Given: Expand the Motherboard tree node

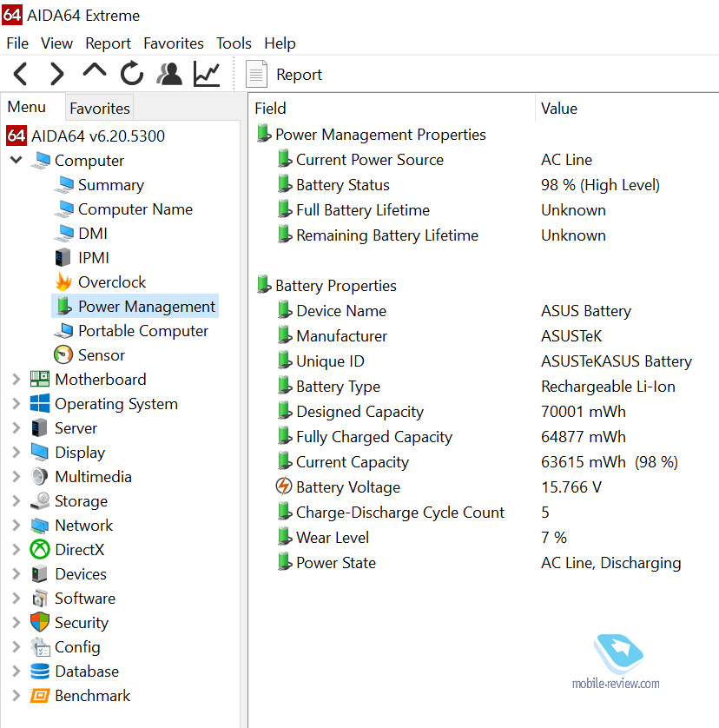Looking at the screenshot, I should tap(16, 380).
